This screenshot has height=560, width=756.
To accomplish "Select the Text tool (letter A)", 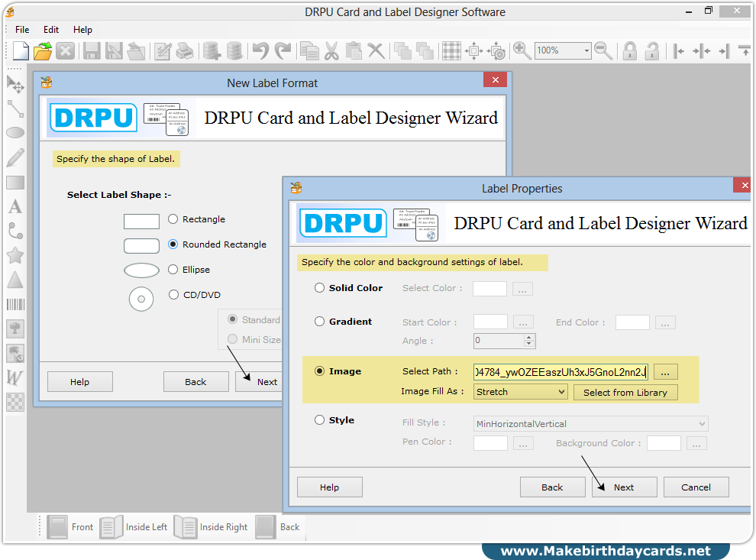I will click(x=15, y=206).
